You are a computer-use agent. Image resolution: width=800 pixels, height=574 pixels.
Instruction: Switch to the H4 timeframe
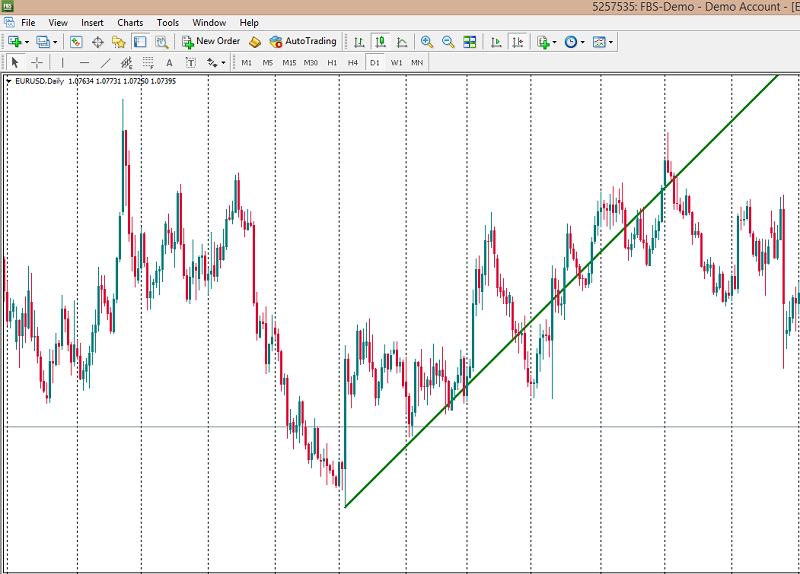tap(353, 62)
